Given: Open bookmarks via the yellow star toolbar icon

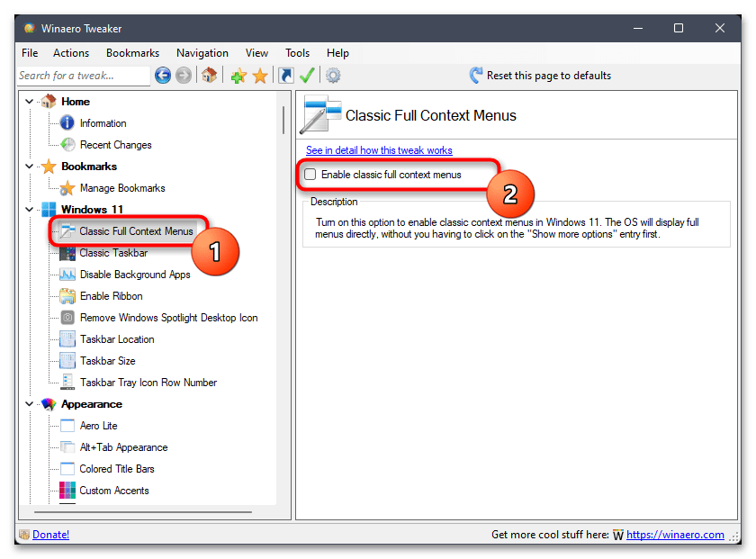Looking at the screenshot, I should 260,76.
